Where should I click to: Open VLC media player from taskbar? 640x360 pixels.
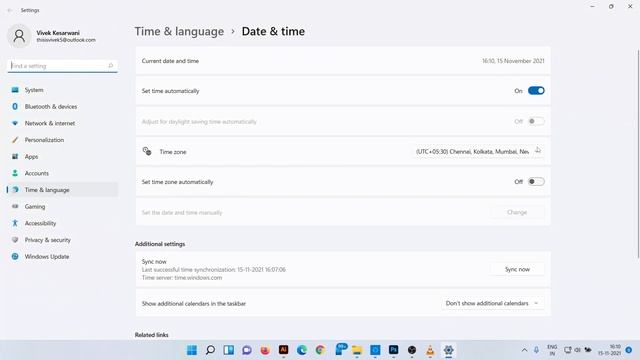pos(430,350)
